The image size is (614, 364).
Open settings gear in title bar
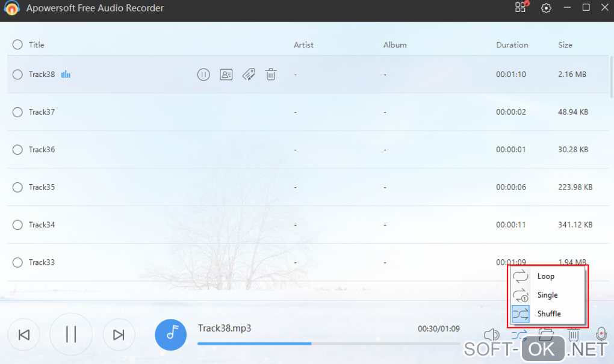pos(546,8)
